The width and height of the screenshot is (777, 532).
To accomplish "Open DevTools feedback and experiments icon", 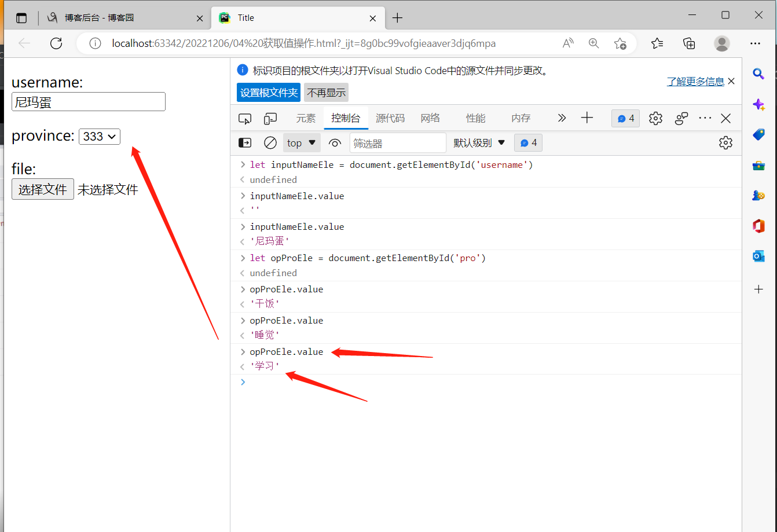I will point(681,118).
